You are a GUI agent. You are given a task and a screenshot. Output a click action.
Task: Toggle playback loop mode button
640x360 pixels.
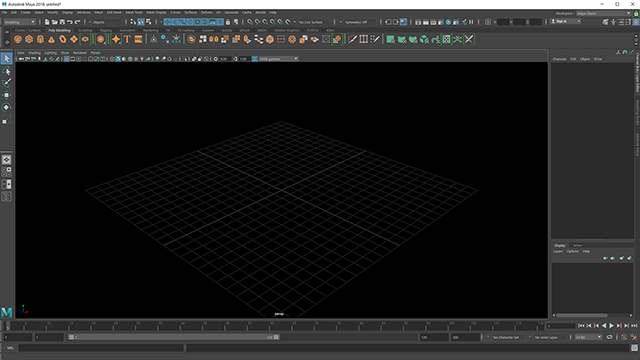tap(609, 338)
